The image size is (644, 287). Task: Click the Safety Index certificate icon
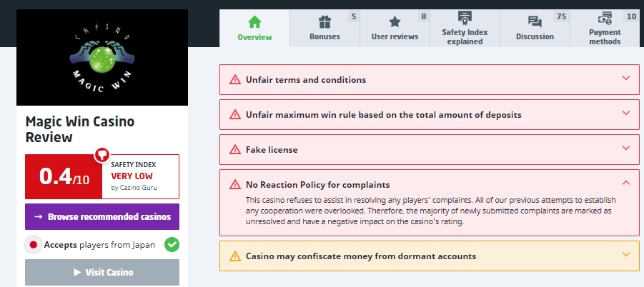(465, 19)
